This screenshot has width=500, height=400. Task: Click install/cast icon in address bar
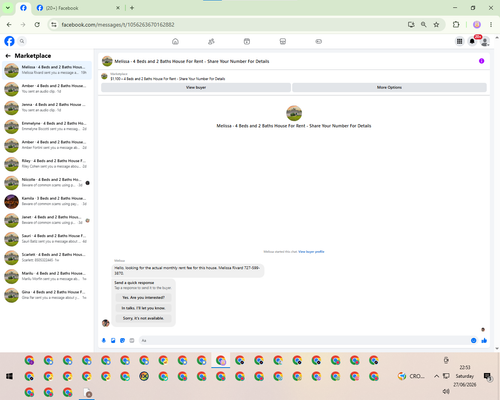click(411, 24)
